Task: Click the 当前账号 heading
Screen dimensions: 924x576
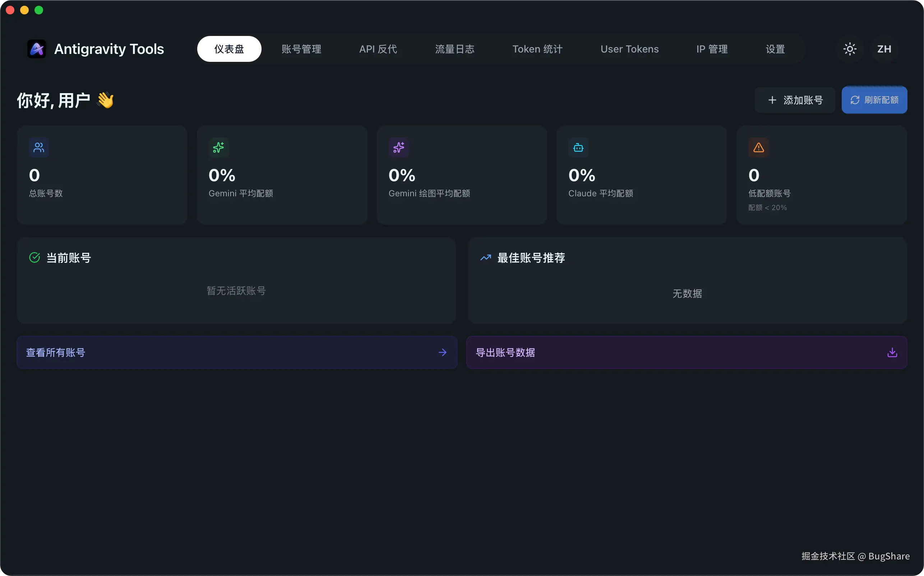Action: click(69, 258)
